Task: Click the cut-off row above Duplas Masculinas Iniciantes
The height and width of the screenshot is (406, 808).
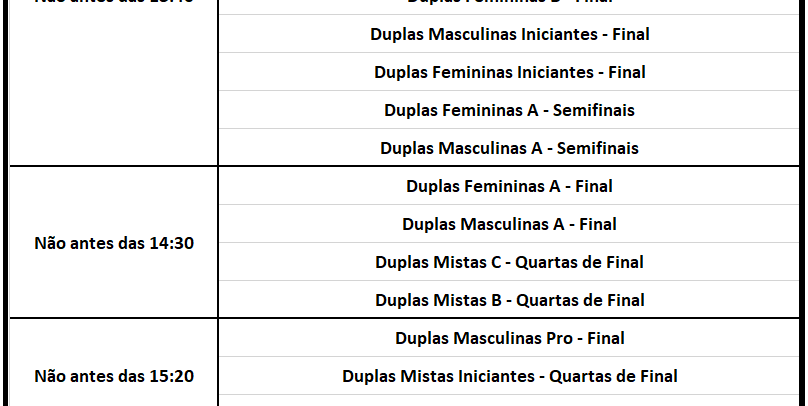Action: coord(509,5)
